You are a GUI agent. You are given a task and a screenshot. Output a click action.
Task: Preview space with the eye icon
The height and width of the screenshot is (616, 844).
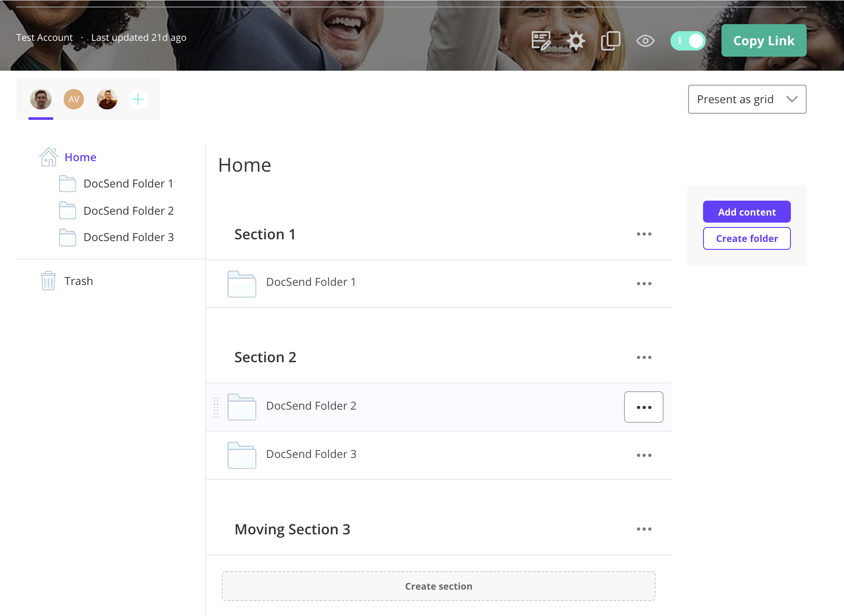(x=646, y=41)
